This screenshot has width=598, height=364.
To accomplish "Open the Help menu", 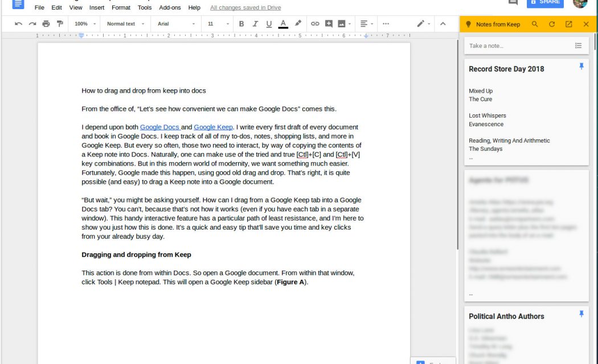I will pos(194,7).
